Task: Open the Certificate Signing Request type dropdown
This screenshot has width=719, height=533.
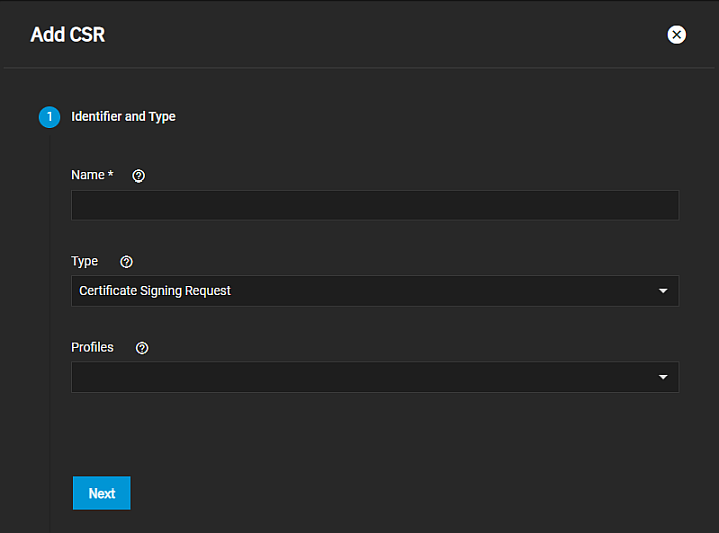Action: (x=360, y=291)
